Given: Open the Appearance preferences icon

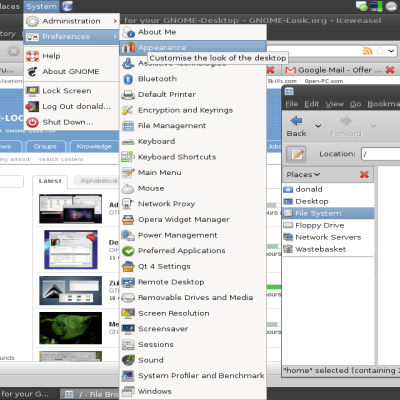Looking at the screenshot, I should click(128, 48).
